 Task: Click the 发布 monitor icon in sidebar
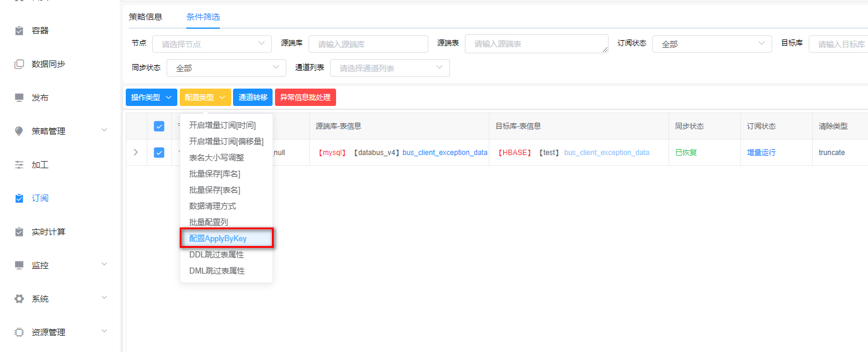tap(19, 98)
